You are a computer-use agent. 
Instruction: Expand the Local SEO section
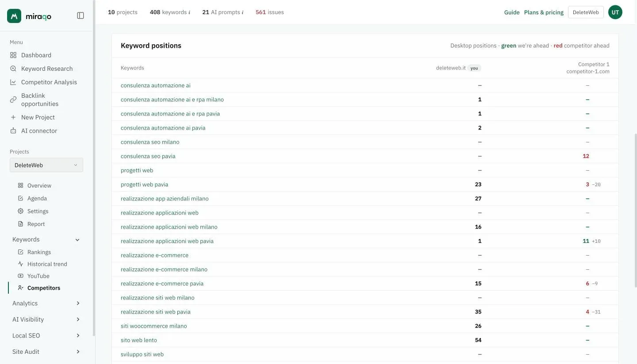pyautogui.click(x=46, y=336)
